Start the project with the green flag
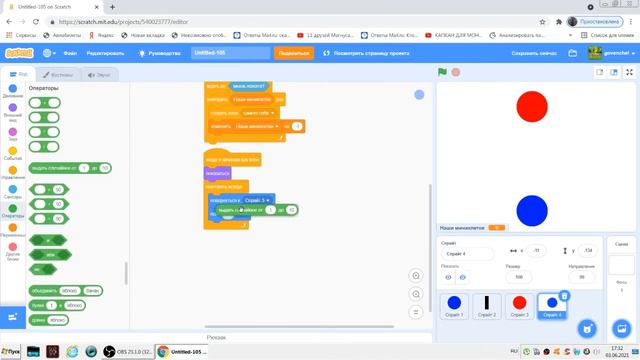 [442, 72]
